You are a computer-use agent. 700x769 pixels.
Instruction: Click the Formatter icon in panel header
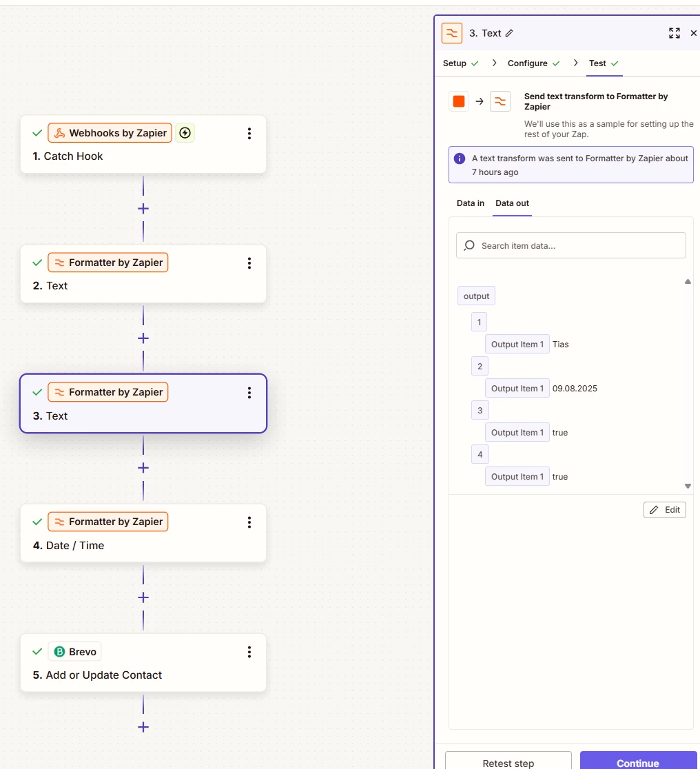pyautogui.click(x=452, y=33)
